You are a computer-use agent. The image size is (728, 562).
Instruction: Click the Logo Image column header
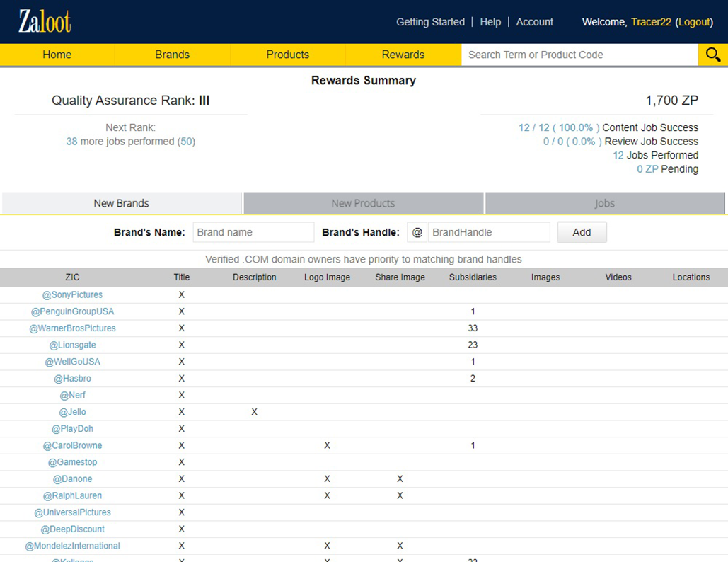click(328, 277)
